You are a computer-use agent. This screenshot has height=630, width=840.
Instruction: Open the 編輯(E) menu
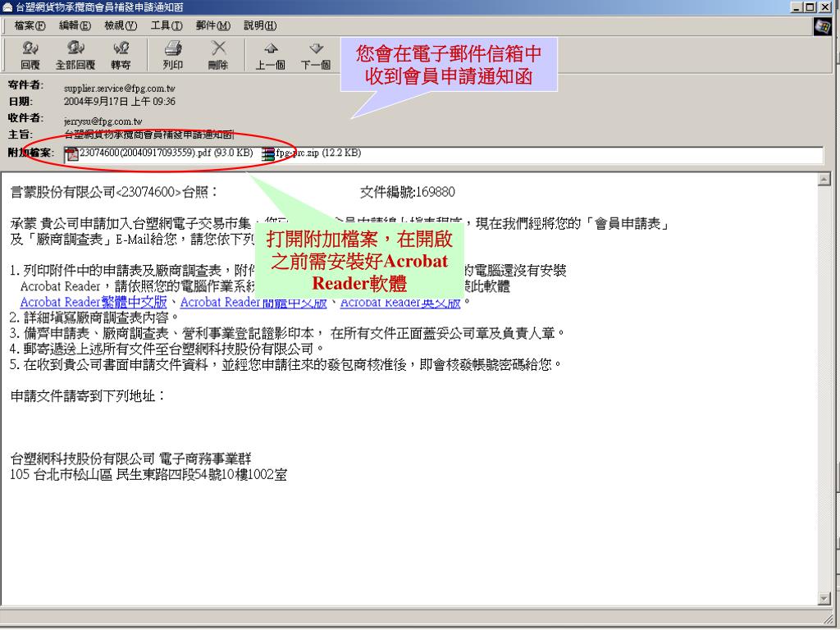75,25
